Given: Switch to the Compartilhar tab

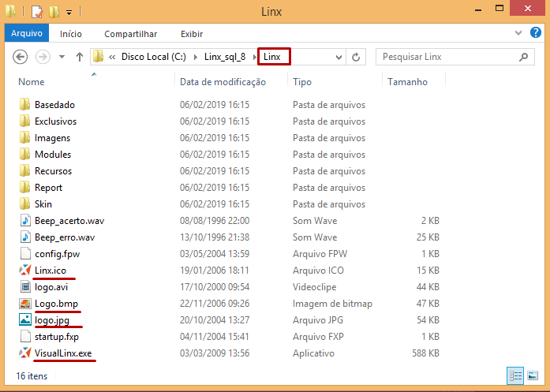Looking at the screenshot, I should [130, 34].
